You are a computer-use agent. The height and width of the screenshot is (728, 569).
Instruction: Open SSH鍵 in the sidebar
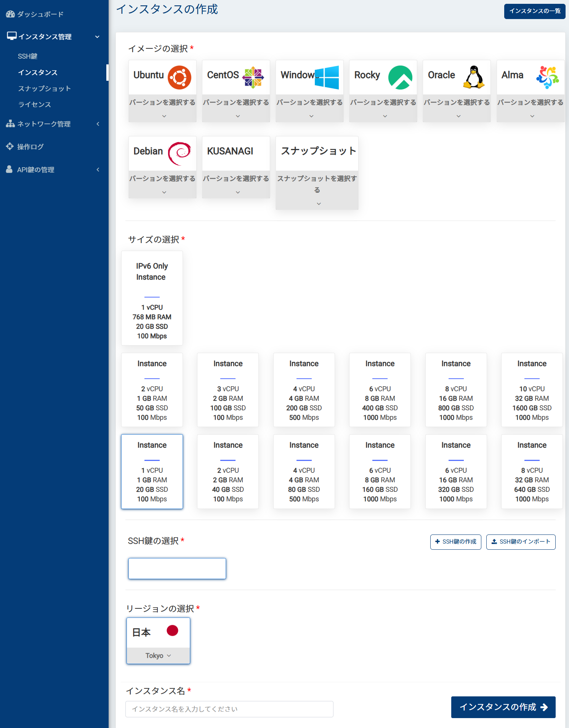[27, 56]
